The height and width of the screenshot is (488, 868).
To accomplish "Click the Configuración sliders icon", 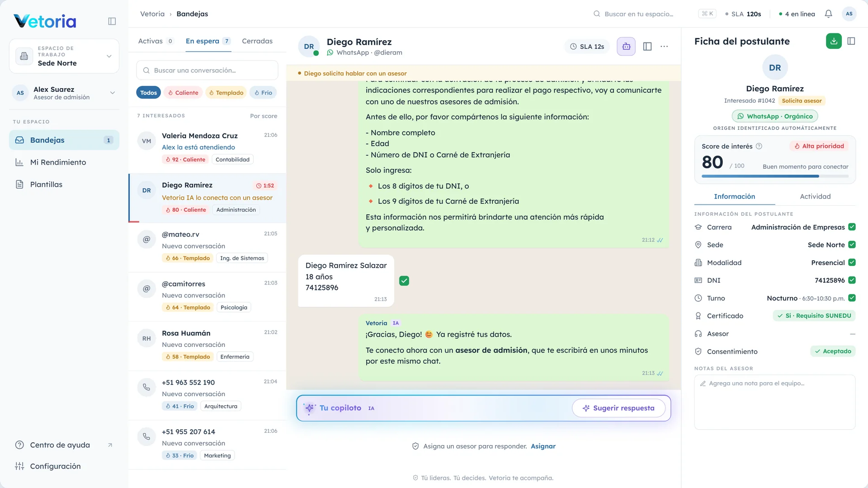I will pyautogui.click(x=19, y=466).
